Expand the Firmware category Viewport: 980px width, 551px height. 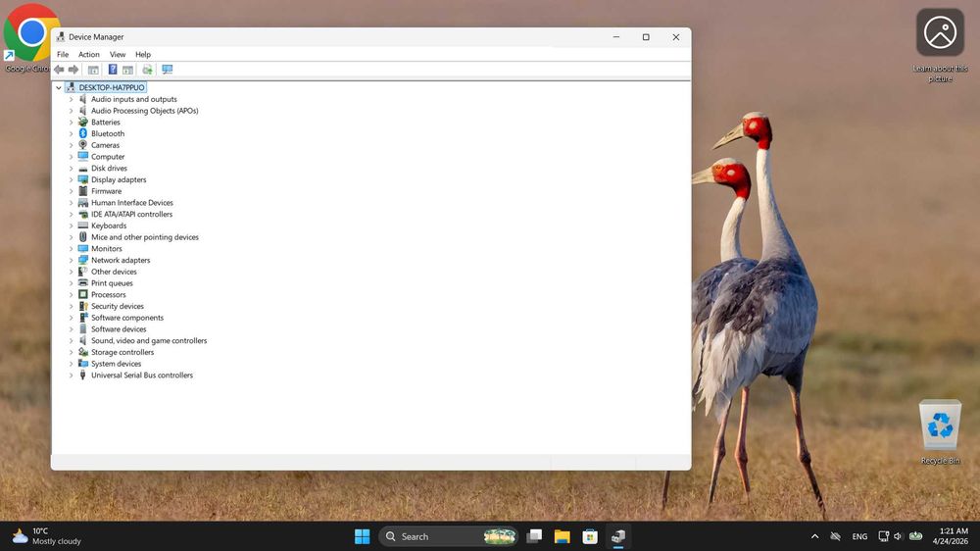pos(71,191)
